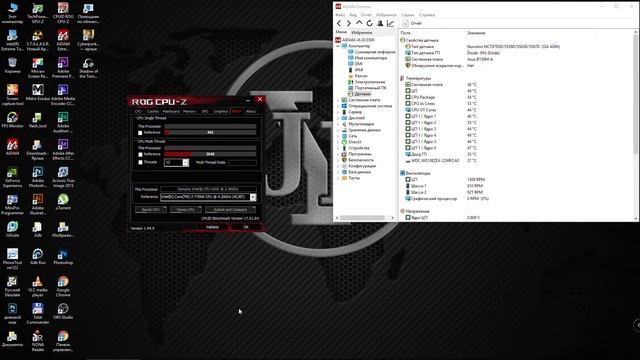Open the Сервис menu in AIDA64
This screenshot has width=640, height=360.
(407, 15)
